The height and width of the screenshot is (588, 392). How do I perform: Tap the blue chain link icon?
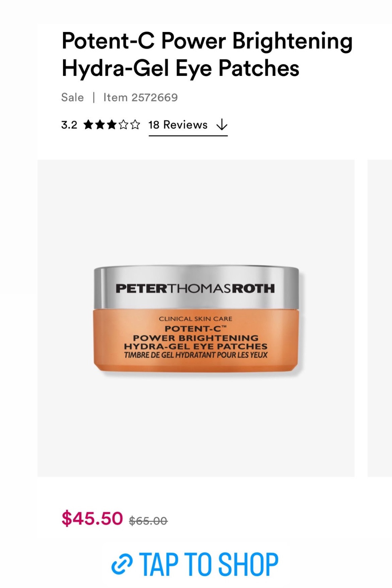coord(122,564)
